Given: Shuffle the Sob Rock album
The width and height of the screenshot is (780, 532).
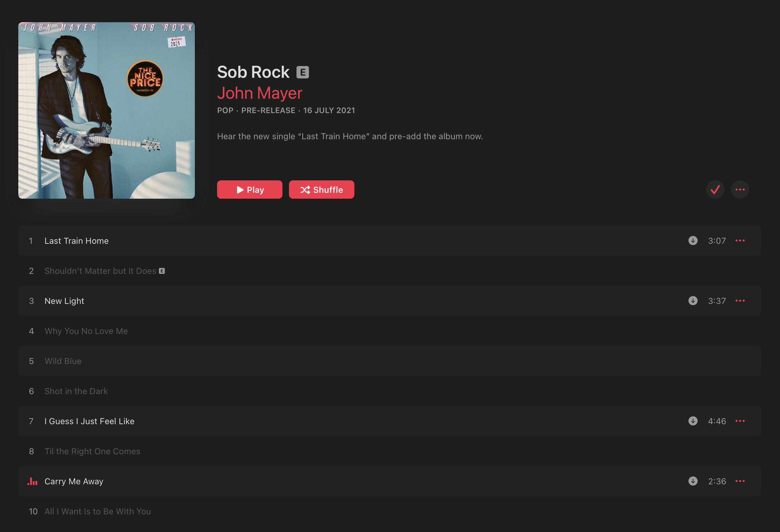Looking at the screenshot, I should pos(322,190).
